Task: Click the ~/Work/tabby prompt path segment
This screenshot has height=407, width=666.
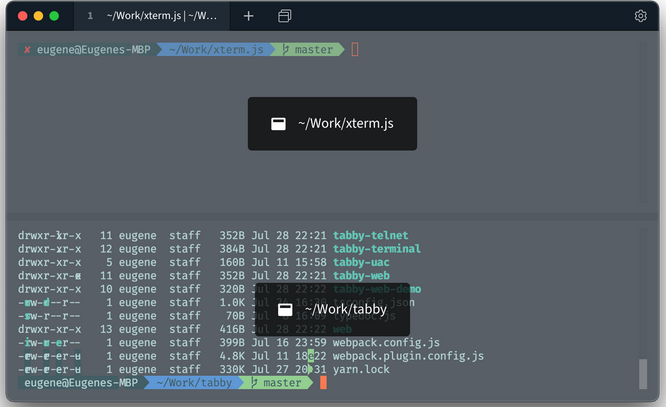Action: [194, 383]
